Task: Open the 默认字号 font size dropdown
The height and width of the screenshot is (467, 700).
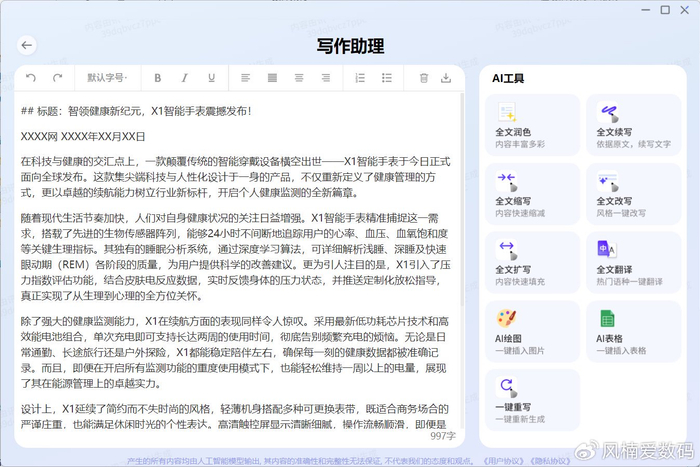Action: [107, 78]
